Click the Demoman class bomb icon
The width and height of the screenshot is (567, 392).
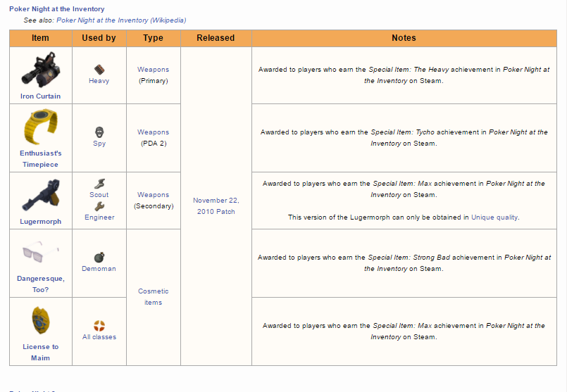click(x=99, y=258)
